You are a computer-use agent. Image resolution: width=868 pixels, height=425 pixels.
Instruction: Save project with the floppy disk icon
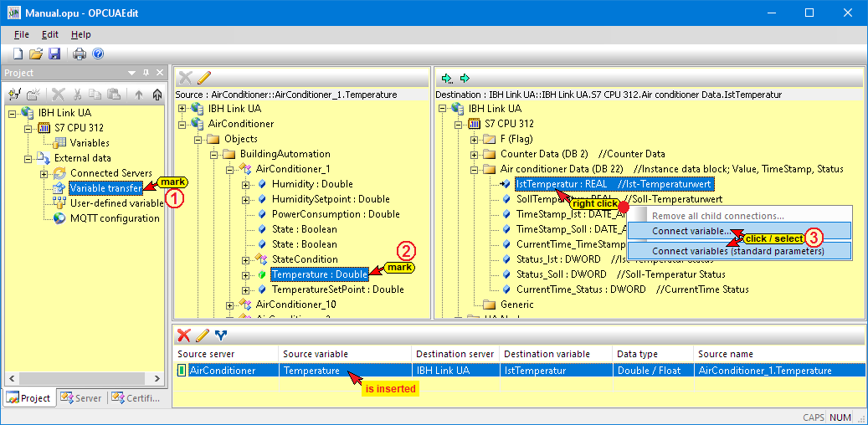[x=54, y=54]
